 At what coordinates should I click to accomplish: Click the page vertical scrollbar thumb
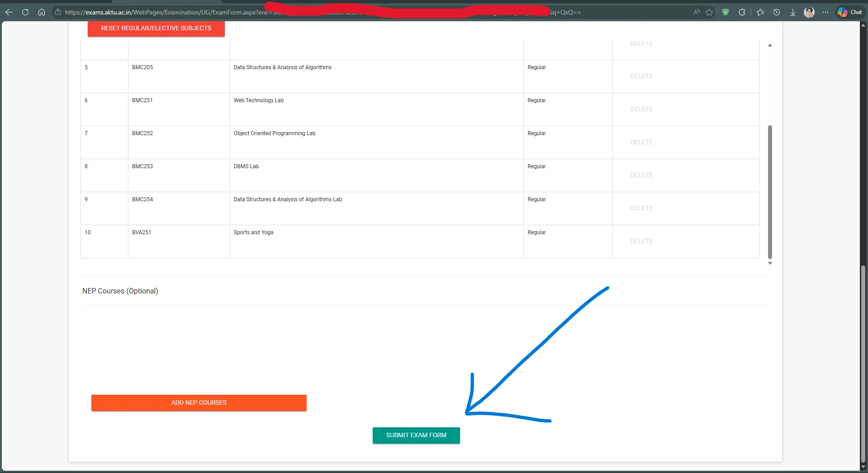pyautogui.click(x=863, y=364)
